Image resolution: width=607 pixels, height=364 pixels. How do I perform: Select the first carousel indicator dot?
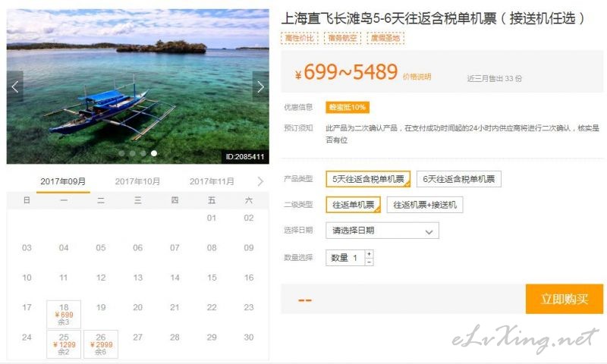(121, 153)
